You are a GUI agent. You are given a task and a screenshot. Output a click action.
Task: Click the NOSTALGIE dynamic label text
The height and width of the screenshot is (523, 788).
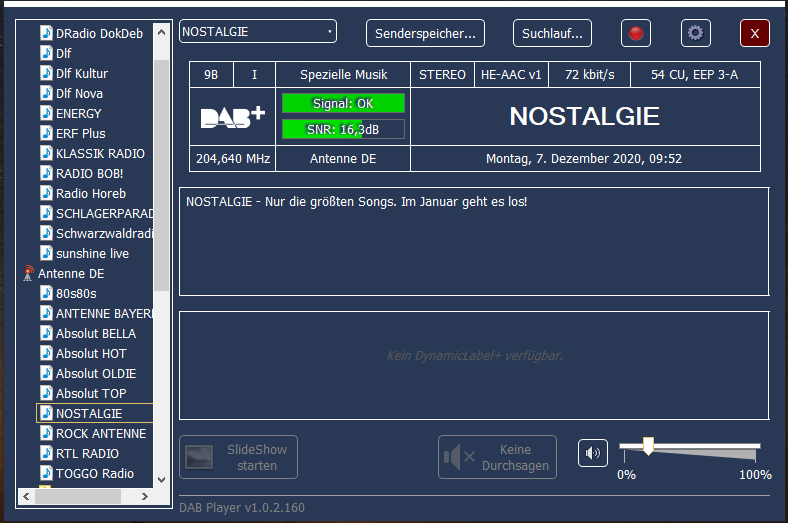pos(356,202)
